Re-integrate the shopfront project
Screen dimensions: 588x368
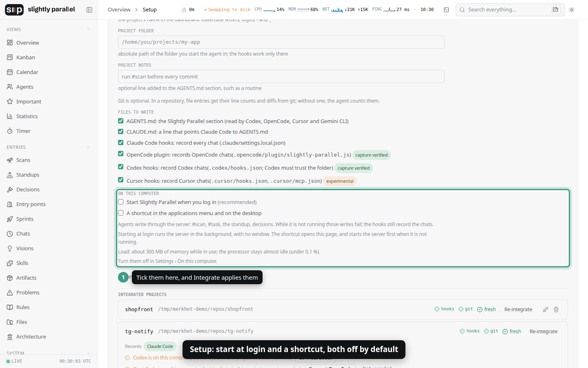point(518,310)
